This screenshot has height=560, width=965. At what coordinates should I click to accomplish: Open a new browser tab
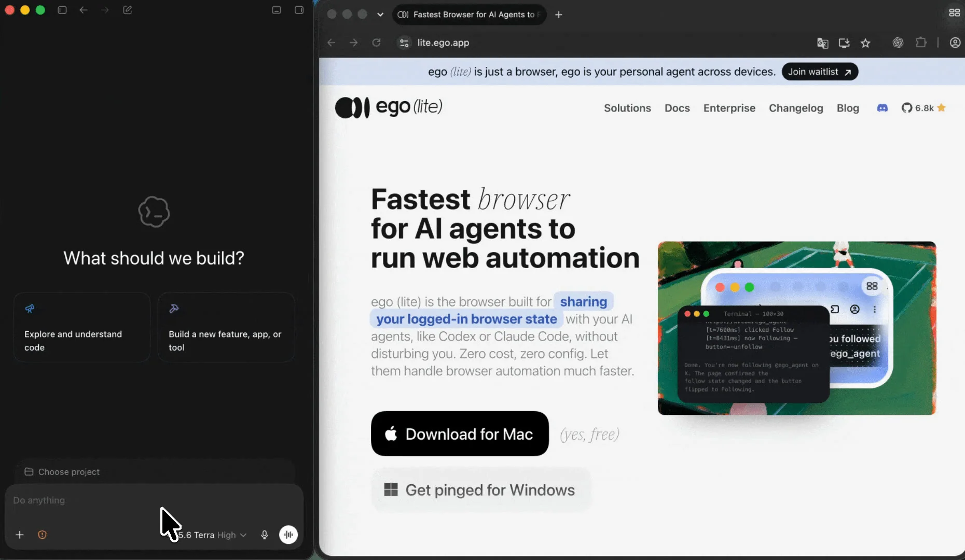click(x=559, y=15)
